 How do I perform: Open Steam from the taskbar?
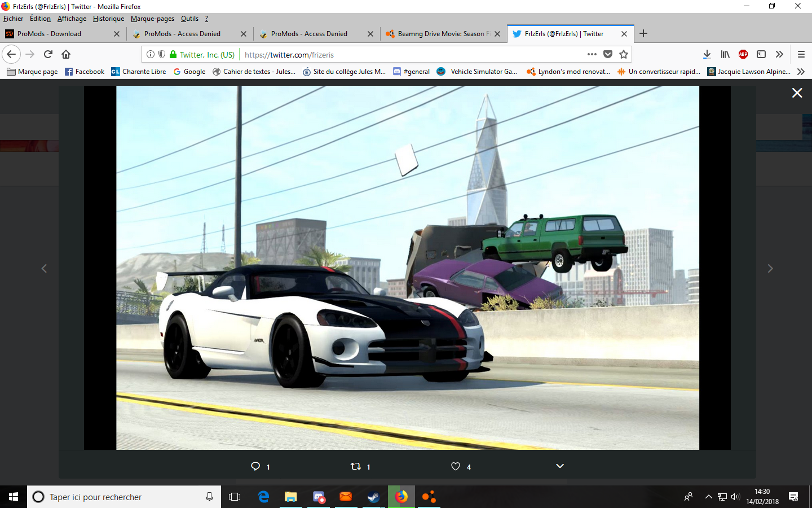point(373,497)
